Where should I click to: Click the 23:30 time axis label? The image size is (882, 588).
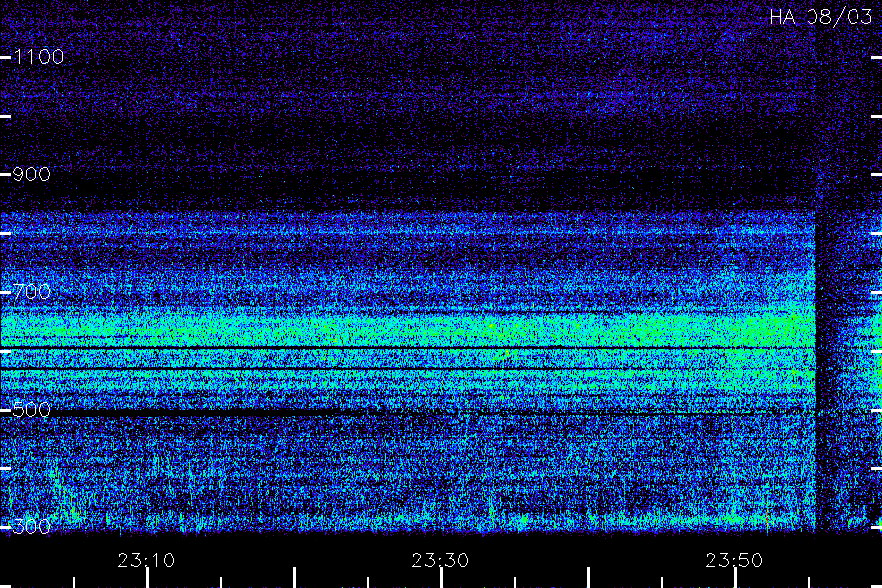coord(440,561)
